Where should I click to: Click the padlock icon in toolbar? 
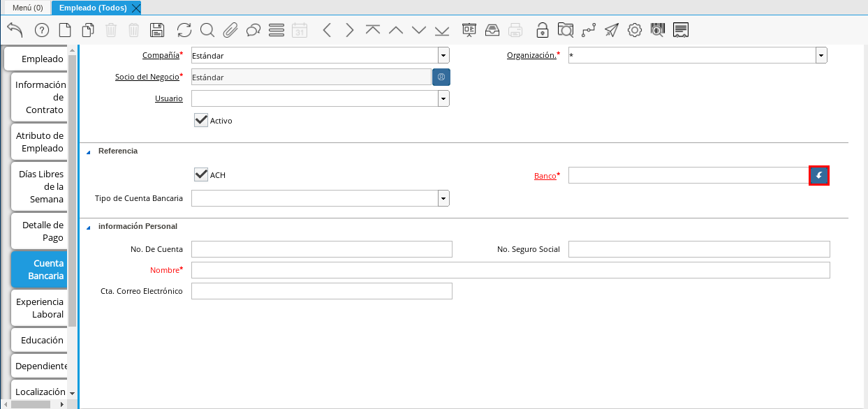coord(542,30)
